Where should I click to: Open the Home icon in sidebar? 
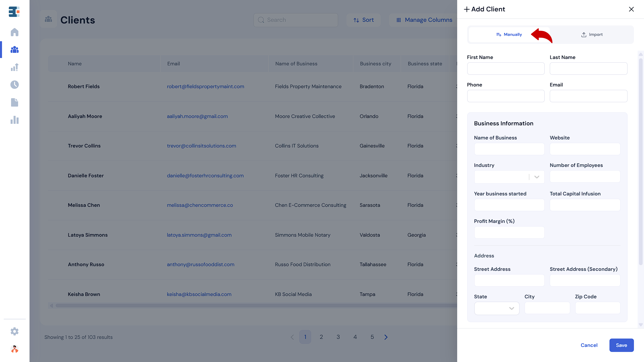14,32
